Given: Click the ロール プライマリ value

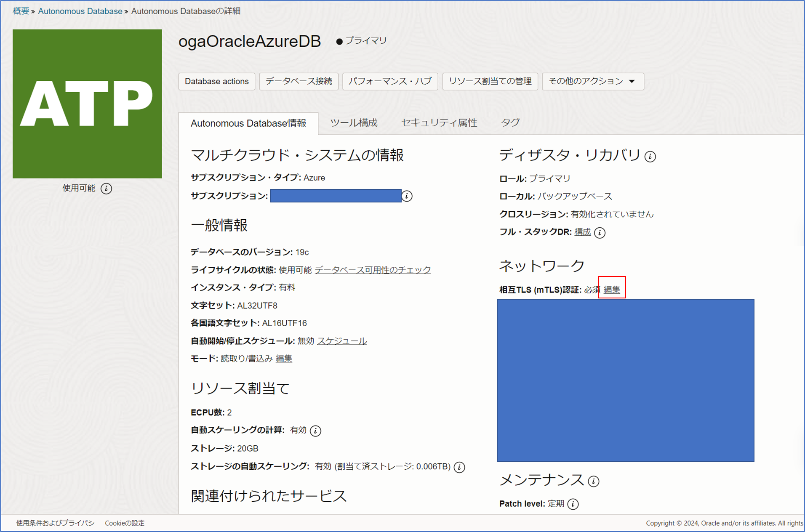Looking at the screenshot, I should point(550,178).
